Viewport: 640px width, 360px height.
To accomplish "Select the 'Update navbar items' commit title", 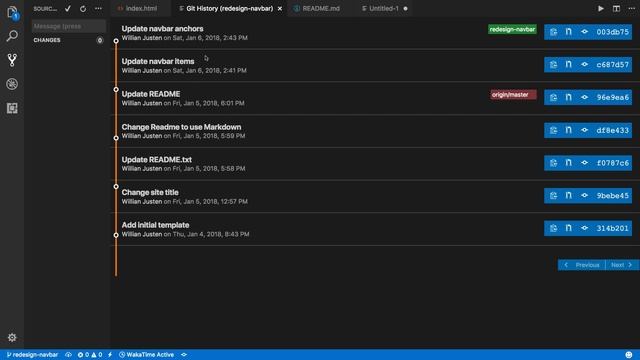I will click(158, 61).
